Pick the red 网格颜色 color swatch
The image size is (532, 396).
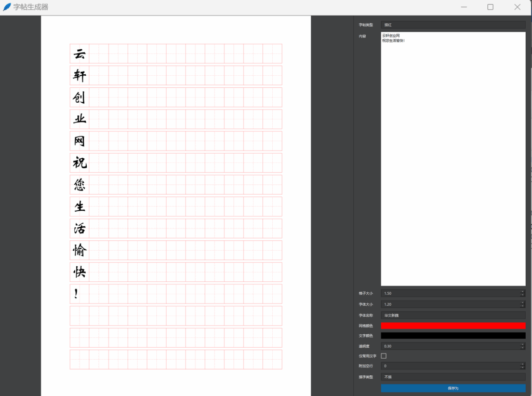tap(453, 325)
